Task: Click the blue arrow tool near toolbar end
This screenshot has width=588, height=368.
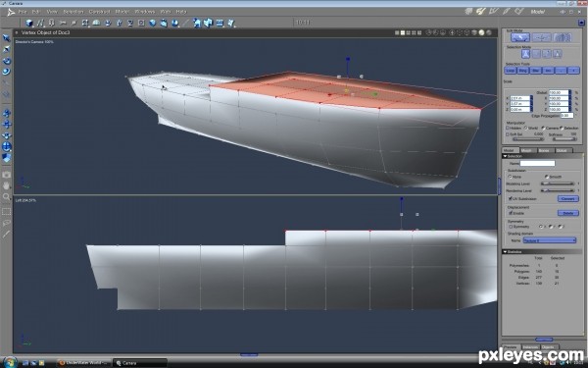Action: pos(197,23)
